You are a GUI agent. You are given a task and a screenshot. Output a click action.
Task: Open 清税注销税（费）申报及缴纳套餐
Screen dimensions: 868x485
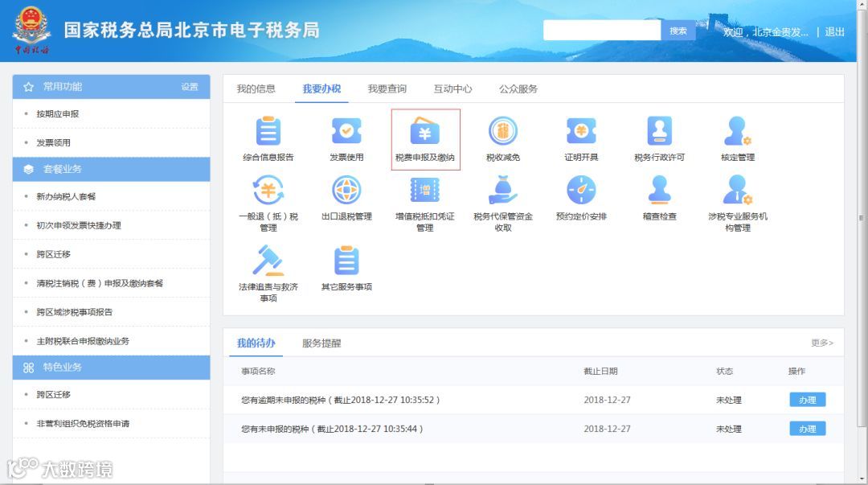pos(100,282)
